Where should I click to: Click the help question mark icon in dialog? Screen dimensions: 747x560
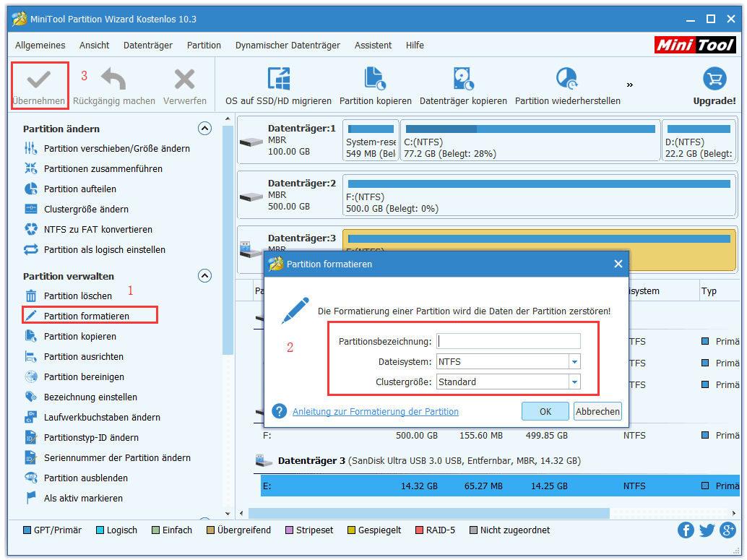tap(279, 411)
